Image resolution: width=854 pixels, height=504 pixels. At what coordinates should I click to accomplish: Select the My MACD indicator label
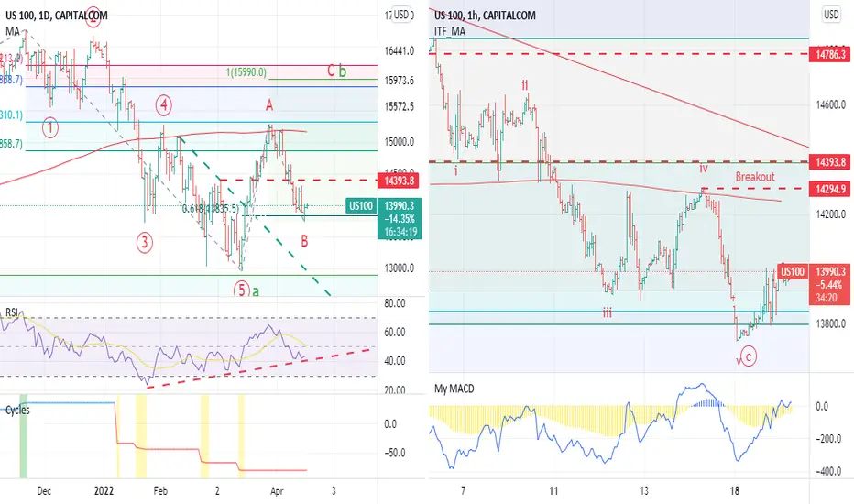click(454, 389)
